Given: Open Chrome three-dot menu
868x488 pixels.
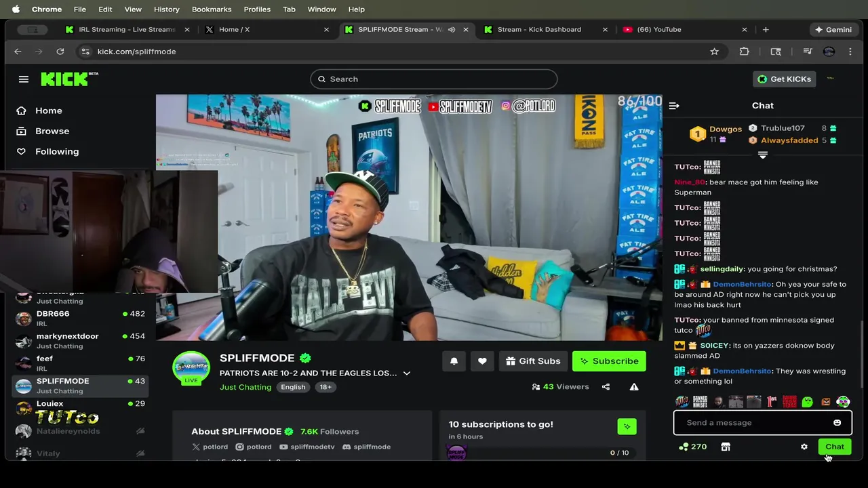Looking at the screenshot, I should 850,52.
